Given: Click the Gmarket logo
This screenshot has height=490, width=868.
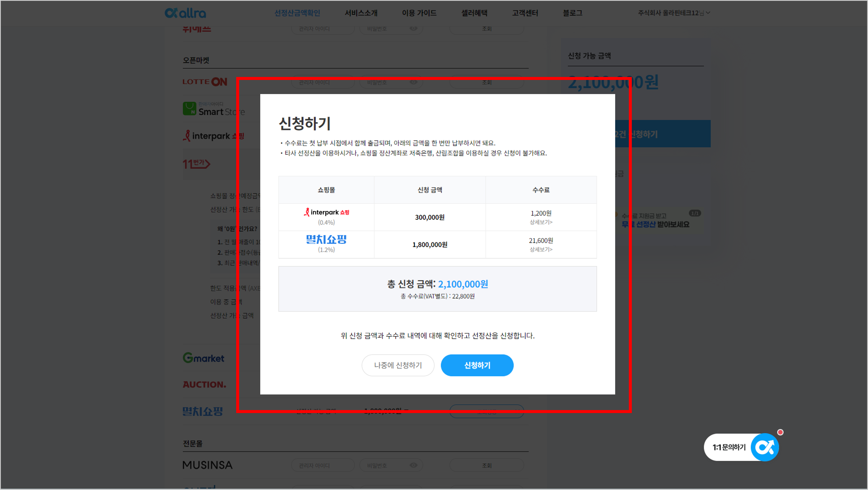Looking at the screenshot, I should pos(203,357).
